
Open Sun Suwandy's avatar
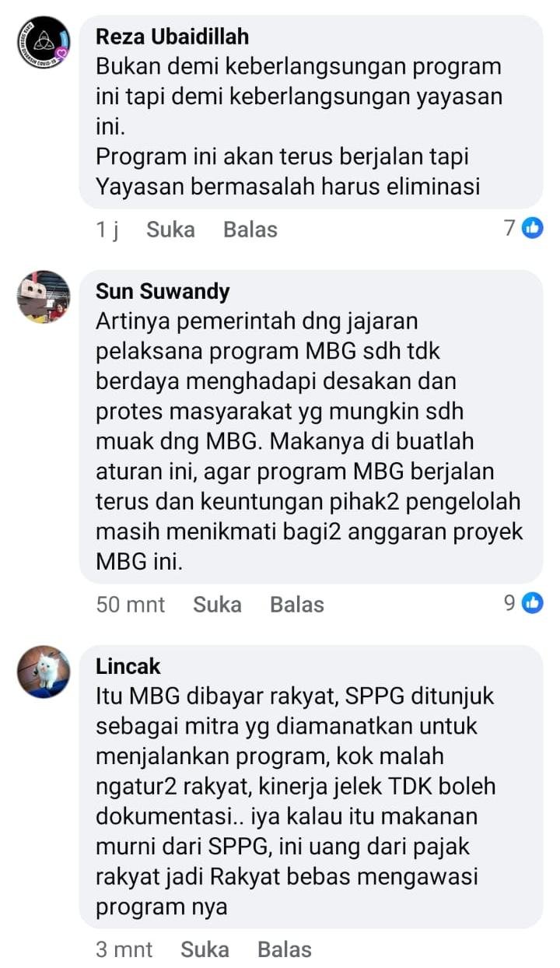[44, 296]
